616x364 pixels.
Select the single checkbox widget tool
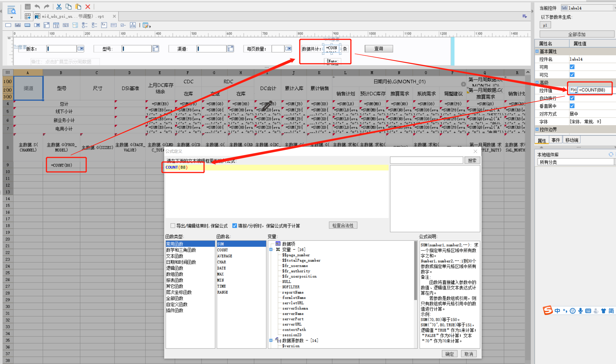[x=123, y=25]
